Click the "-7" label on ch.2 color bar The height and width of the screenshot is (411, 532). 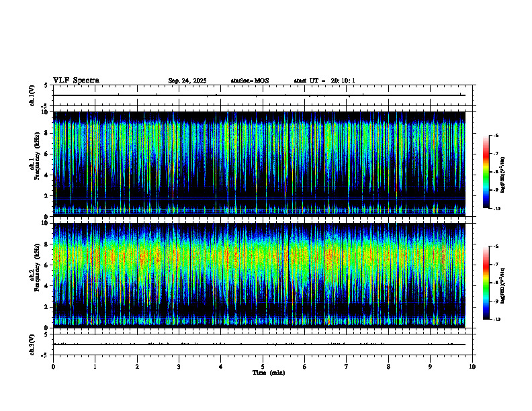496,265
